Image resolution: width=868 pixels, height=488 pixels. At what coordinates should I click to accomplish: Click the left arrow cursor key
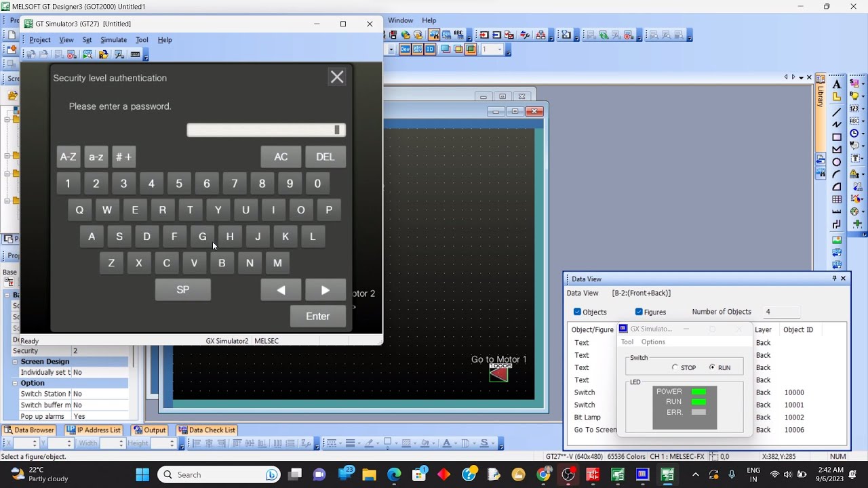(281, 289)
